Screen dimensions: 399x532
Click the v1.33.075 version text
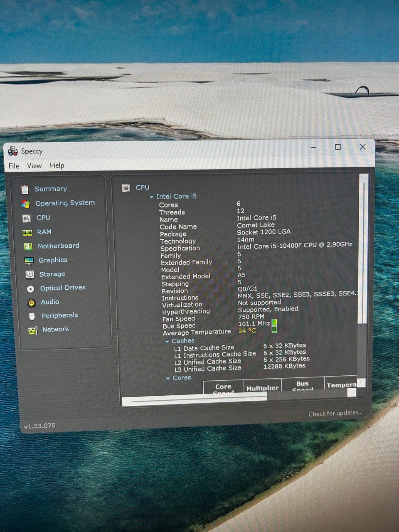[x=39, y=426]
